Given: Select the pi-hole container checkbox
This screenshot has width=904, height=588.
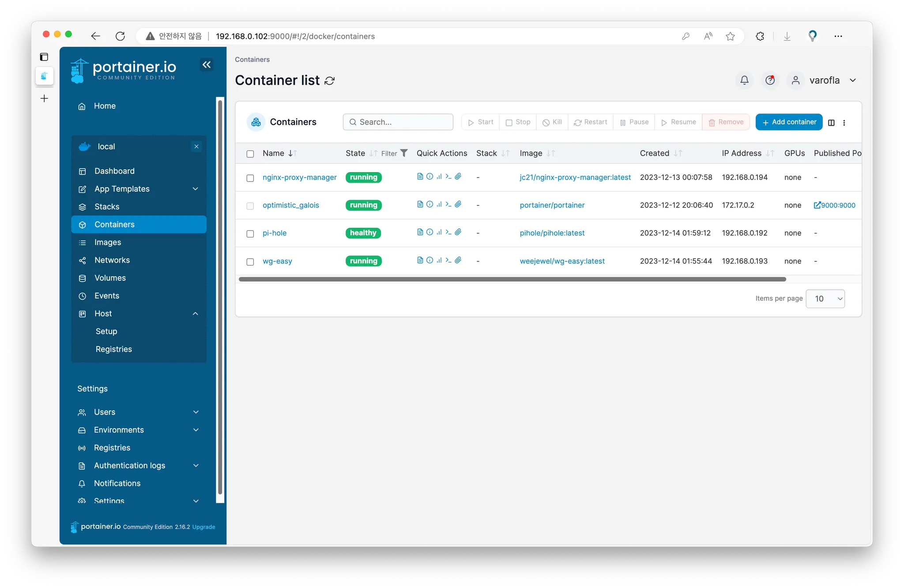Looking at the screenshot, I should [250, 234].
